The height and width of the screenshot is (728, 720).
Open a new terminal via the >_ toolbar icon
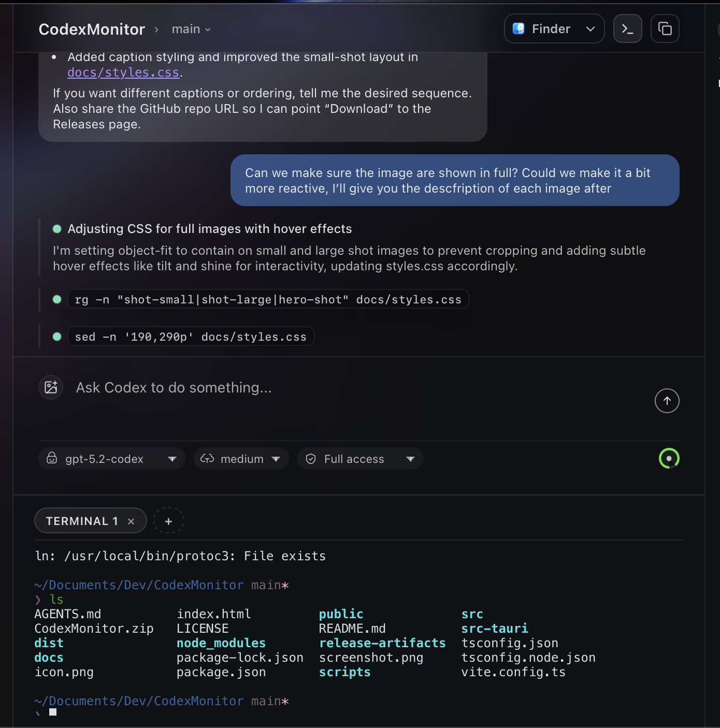pyautogui.click(x=627, y=28)
